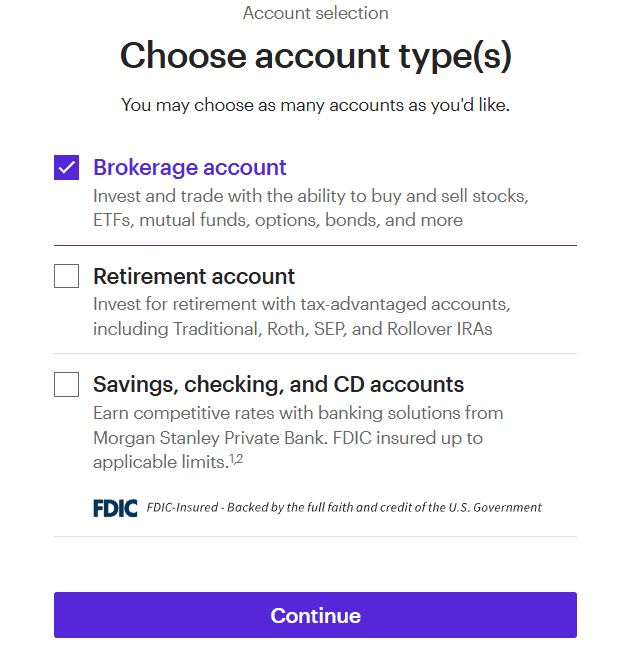The image size is (624, 650).
Task: Click the FDIC logo
Action: (x=115, y=508)
